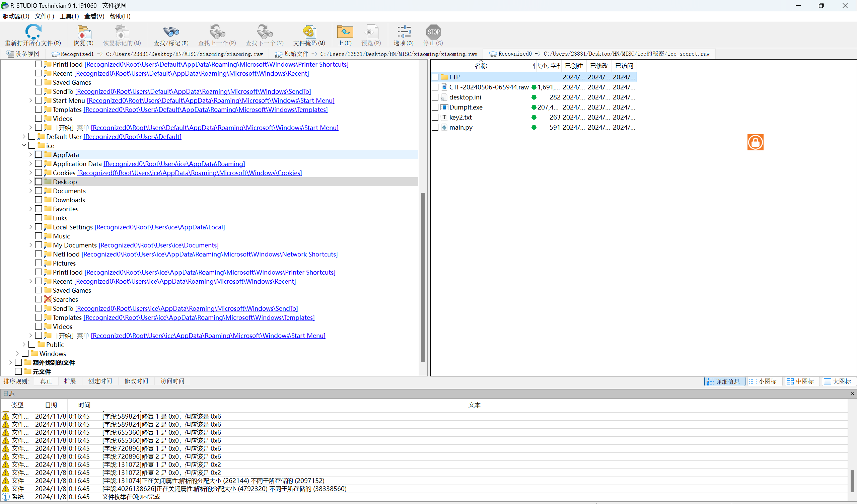Check the key2.txt file checkbox

click(x=435, y=117)
